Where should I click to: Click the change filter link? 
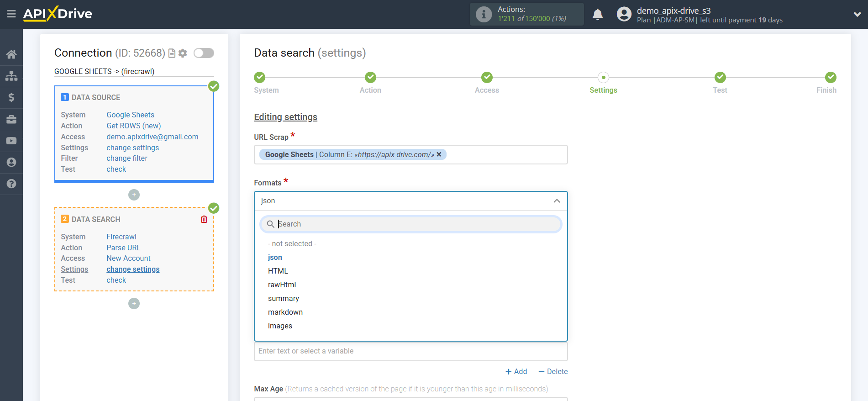click(127, 158)
